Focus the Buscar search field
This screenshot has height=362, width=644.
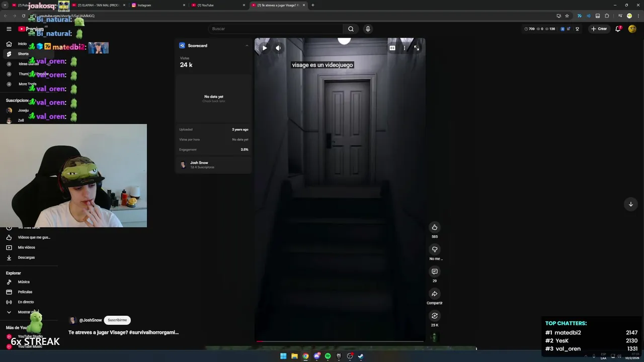pyautogui.click(x=276, y=29)
